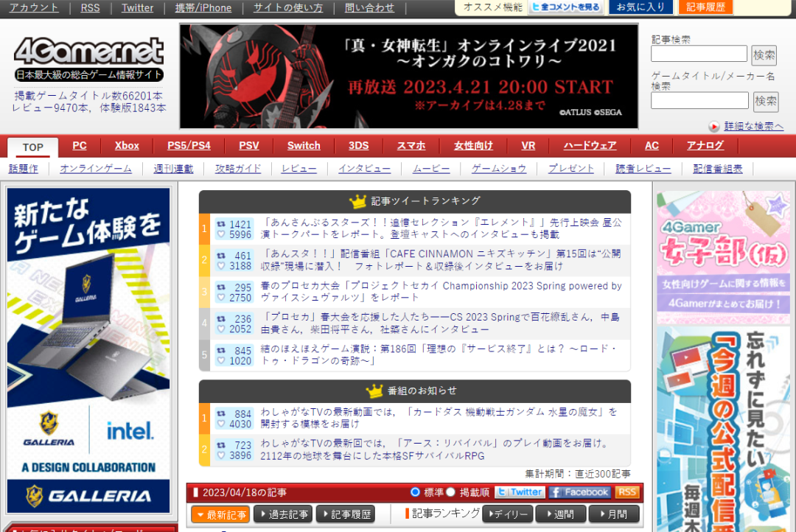This screenshot has height=532, width=796.
Task: Open the RSS feed icon
Action: (x=626, y=491)
